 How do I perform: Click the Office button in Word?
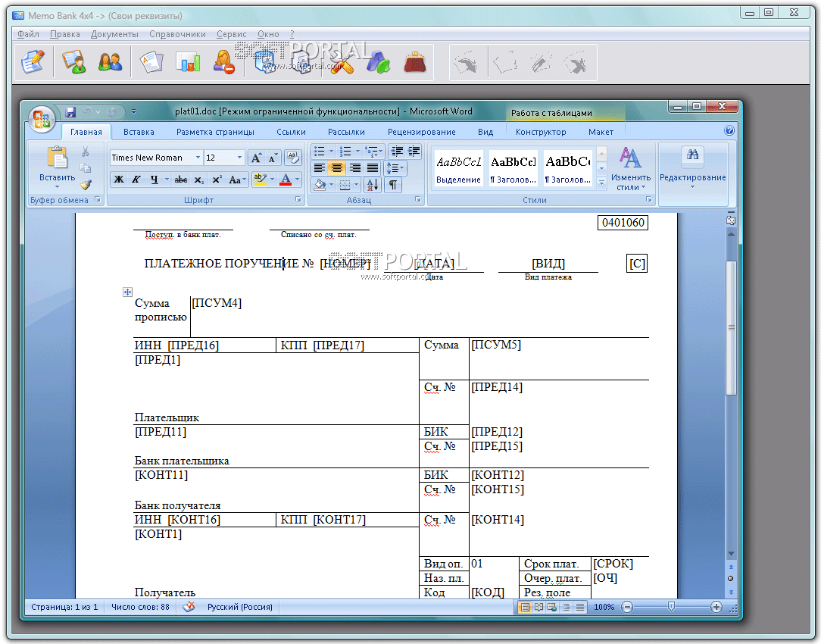pyautogui.click(x=42, y=120)
